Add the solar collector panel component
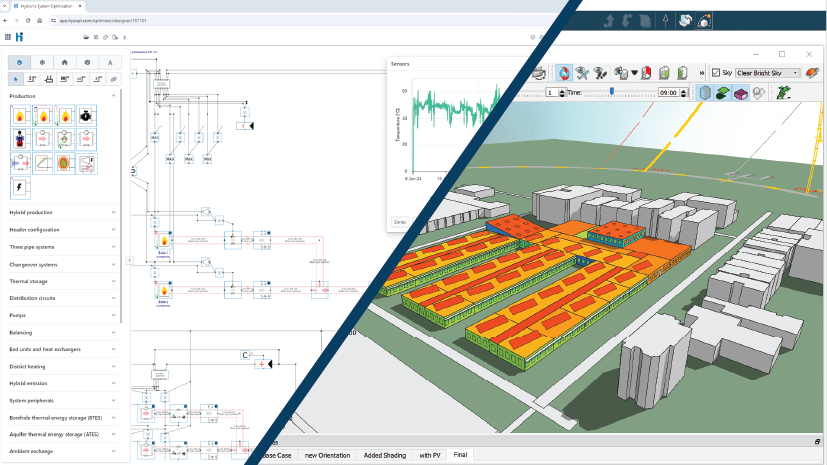The height and width of the screenshot is (465, 827). coord(42,163)
